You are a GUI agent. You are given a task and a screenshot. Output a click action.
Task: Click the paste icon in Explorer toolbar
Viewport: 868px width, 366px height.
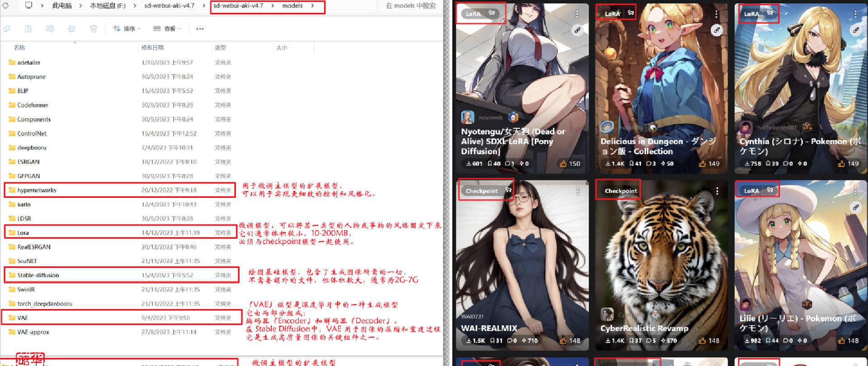click(x=28, y=28)
